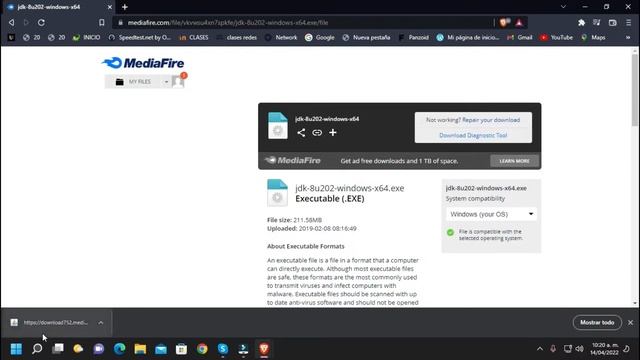Open Microsoft Edge from the taskbar
640x360 pixels.
point(120,349)
